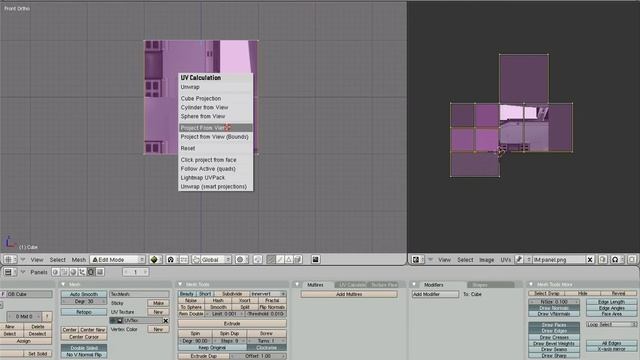The image size is (640, 360).
Task: Select edge select mode icon
Action: point(280,260)
